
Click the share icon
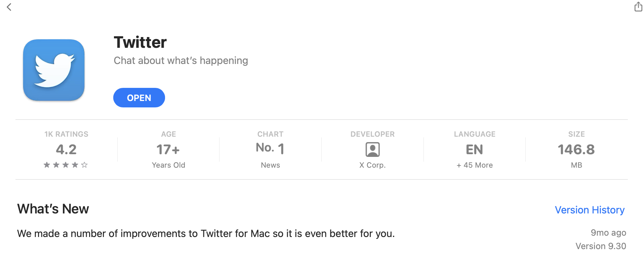pos(638,7)
